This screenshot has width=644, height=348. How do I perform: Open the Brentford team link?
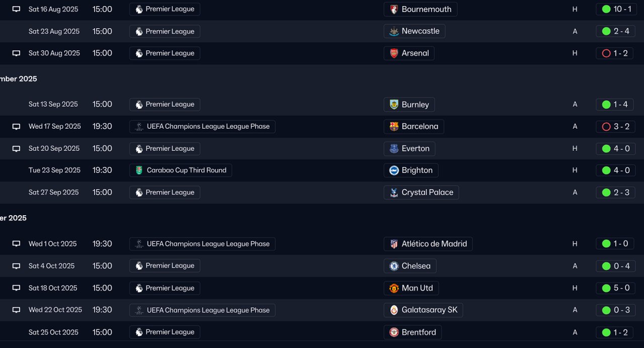tap(419, 332)
